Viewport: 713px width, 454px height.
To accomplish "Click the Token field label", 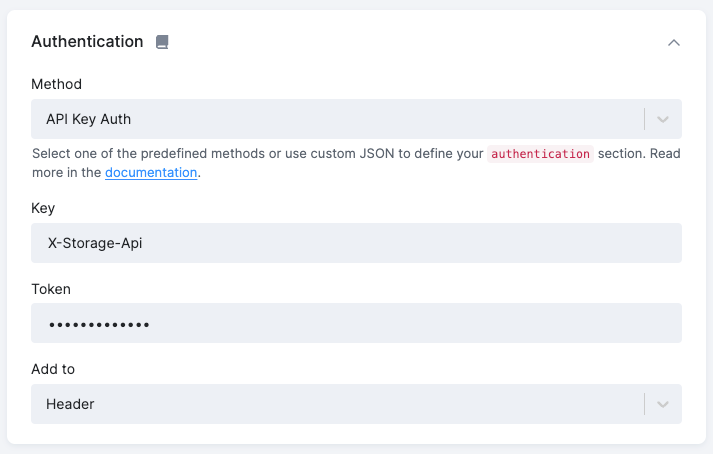I will tap(51, 289).
